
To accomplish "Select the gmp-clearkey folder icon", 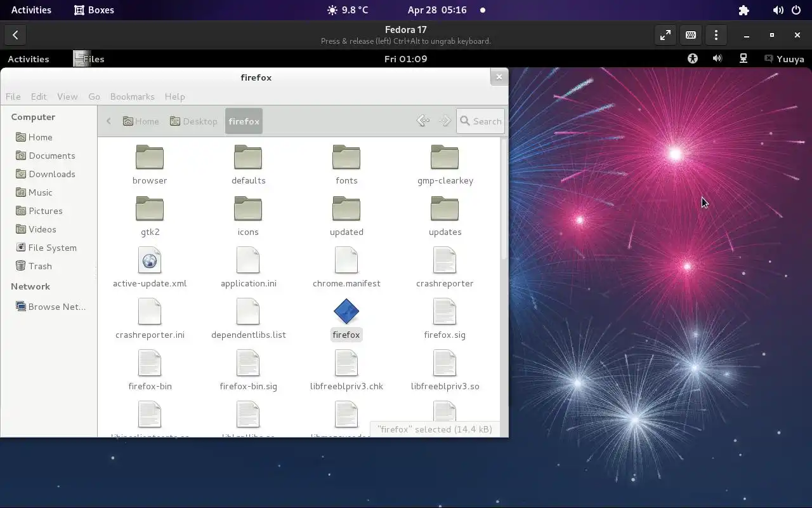I will pyautogui.click(x=445, y=157).
